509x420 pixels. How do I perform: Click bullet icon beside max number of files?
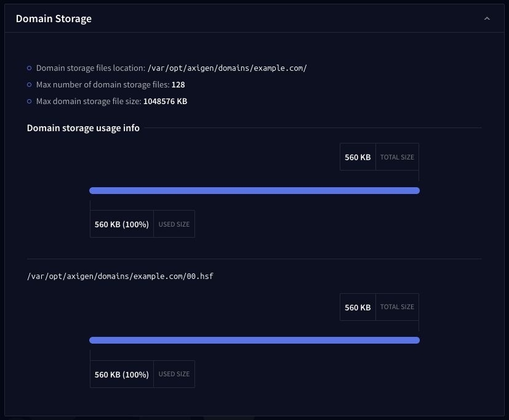[30, 84]
